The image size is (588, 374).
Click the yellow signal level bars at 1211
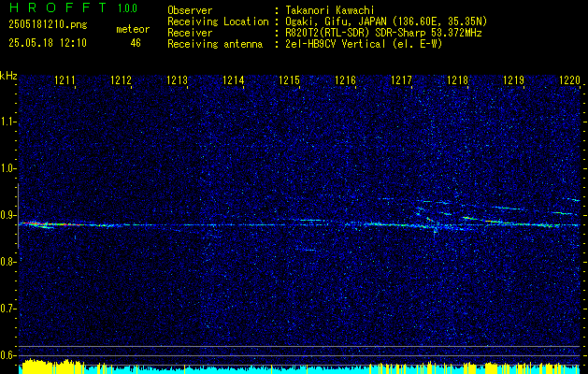51,367
